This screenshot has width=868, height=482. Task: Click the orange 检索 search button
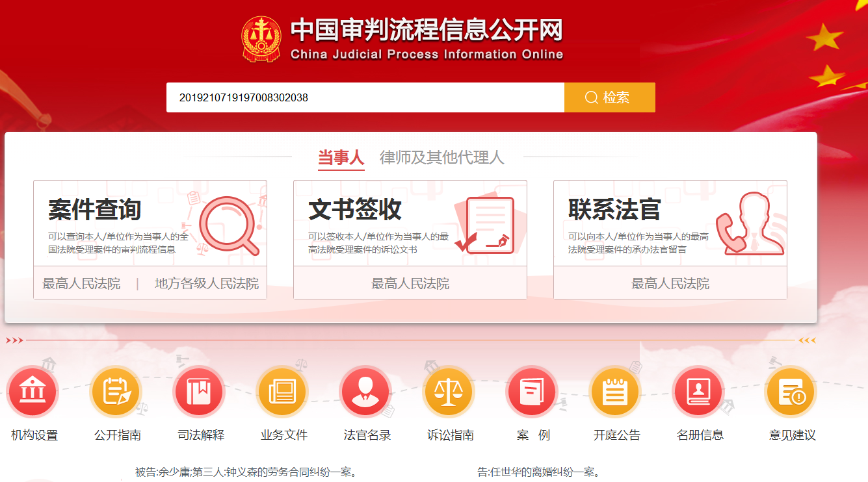pos(609,97)
